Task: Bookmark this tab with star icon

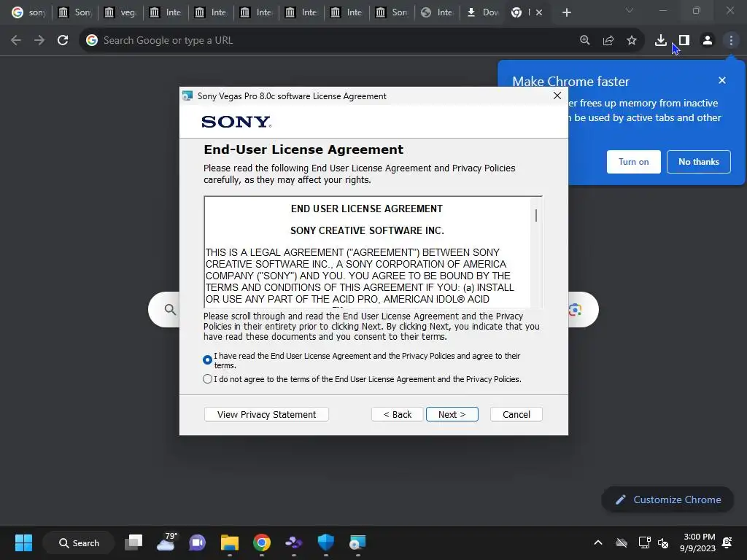Action: (632, 41)
